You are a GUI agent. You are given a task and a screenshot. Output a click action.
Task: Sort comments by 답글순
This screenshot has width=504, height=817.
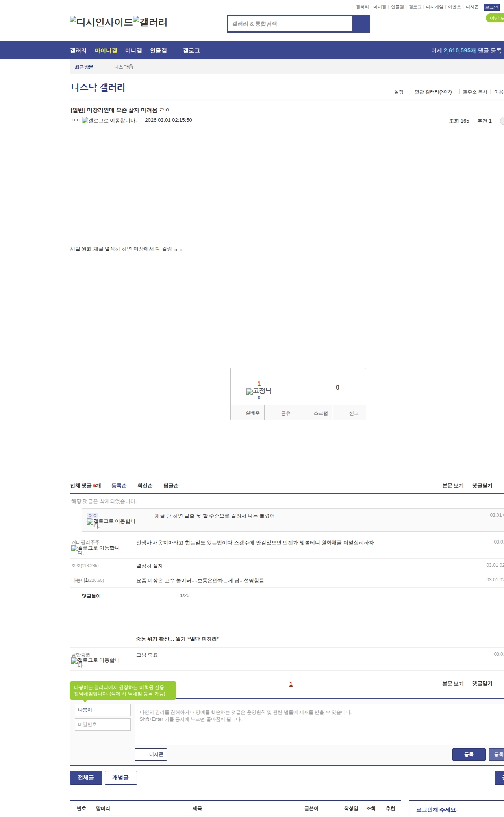tap(171, 486)
